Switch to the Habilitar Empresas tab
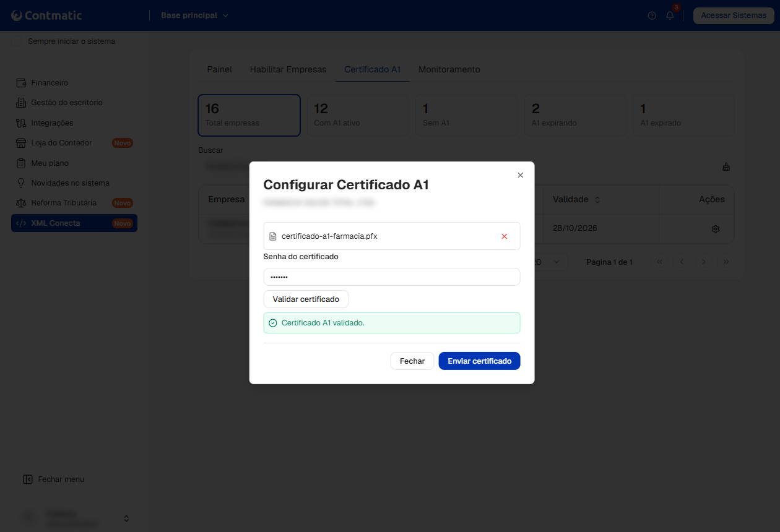This screenshot has width=780, height=532. (288, 69)
